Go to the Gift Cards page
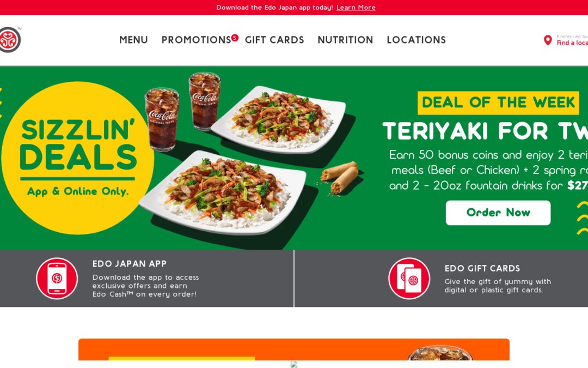 274,40
